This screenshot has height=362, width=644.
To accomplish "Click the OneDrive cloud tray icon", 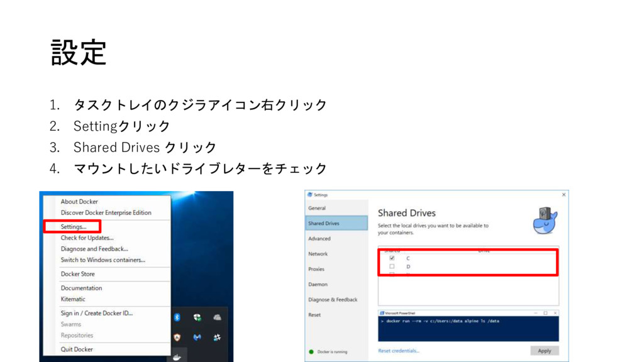I will pyautogui.click(x=217, y=317).
